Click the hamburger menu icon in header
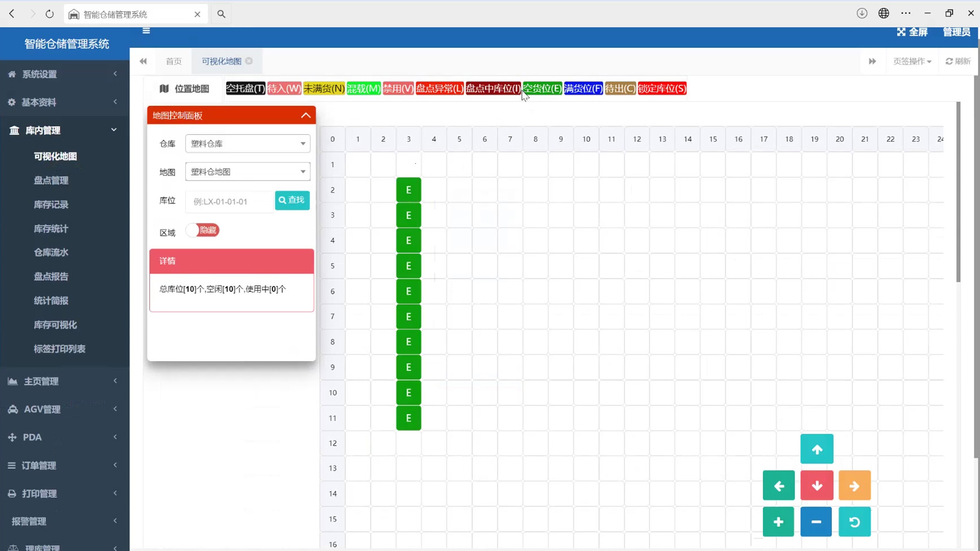 [146, 31]
